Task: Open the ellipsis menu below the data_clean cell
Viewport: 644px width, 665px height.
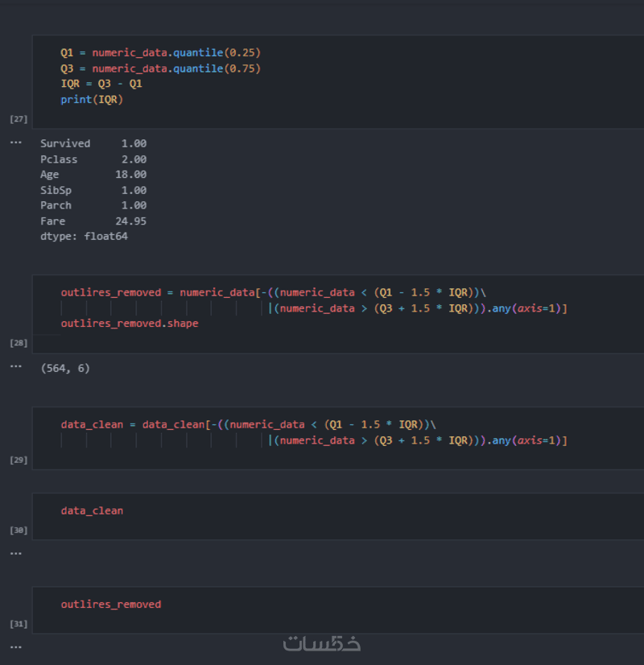Action: pos(16,553)
